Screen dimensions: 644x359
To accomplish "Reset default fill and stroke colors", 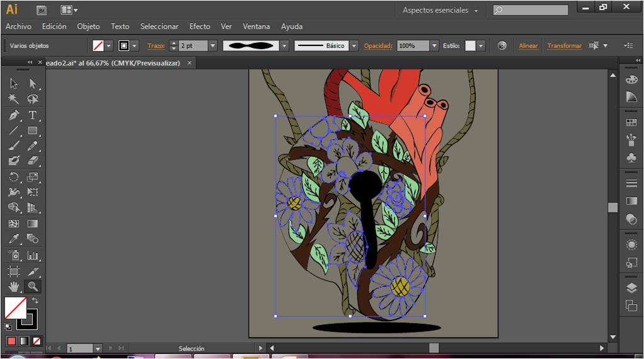I will tap(8, 326).
